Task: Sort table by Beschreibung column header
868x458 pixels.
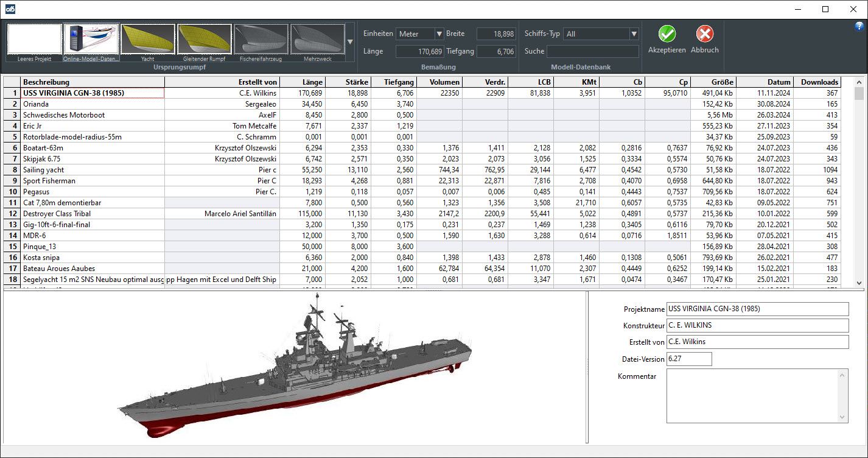Action: click(x=93, y=82)
